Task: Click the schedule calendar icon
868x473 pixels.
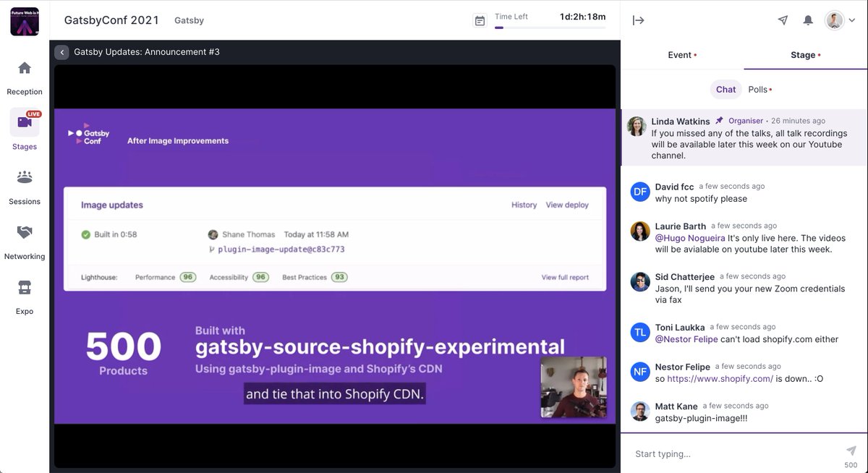Action: coord(480,21)
